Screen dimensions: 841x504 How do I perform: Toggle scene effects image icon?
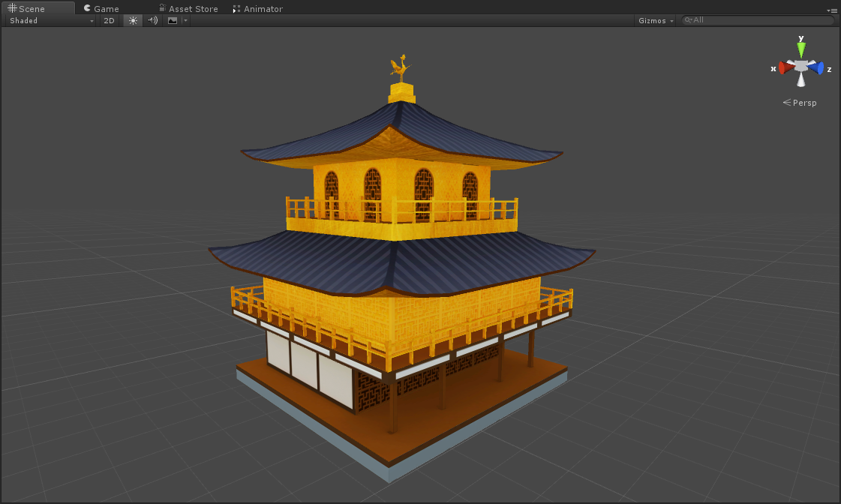point(172,20)
